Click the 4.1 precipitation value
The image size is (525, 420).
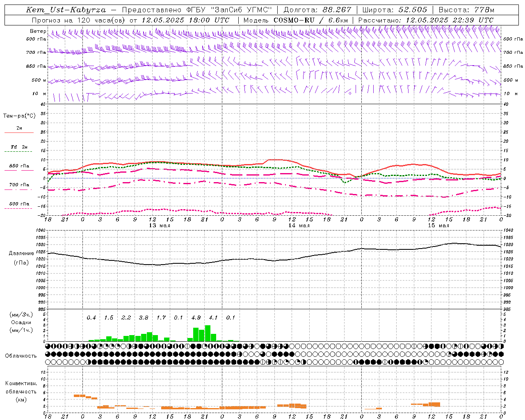[x=213, y=317]
